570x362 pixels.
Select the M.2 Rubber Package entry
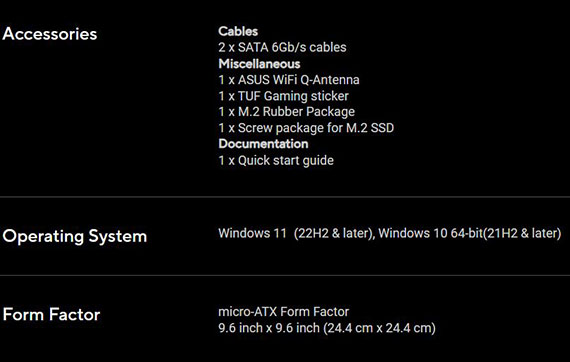tap(286, 112)
